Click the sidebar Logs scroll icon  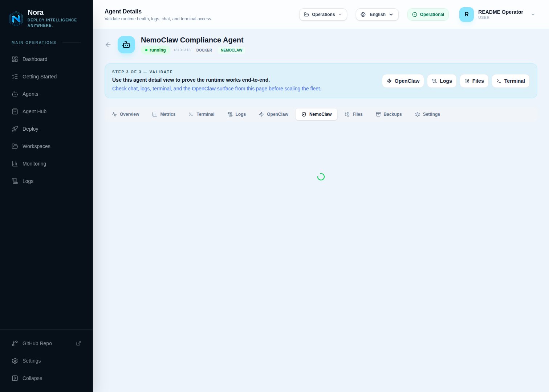15,181
